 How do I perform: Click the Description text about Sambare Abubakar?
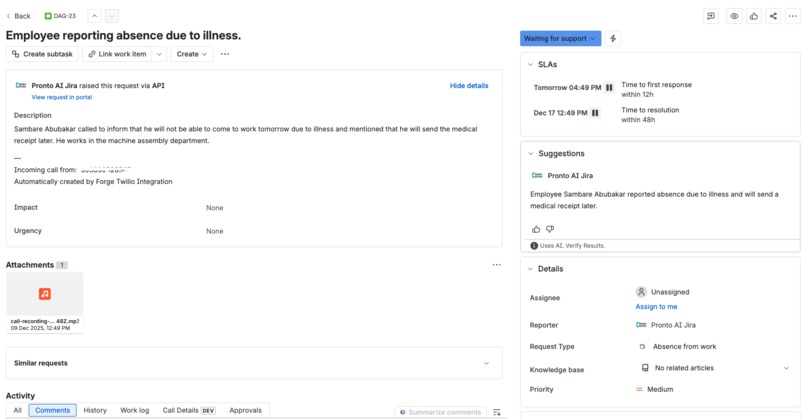(246, 135)
